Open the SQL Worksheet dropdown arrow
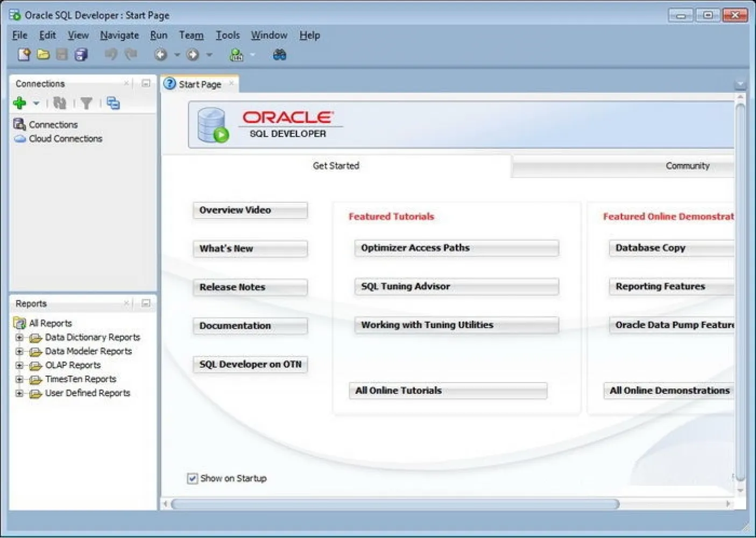The width and height of the screenshot is (756, 538). (252, 54)
